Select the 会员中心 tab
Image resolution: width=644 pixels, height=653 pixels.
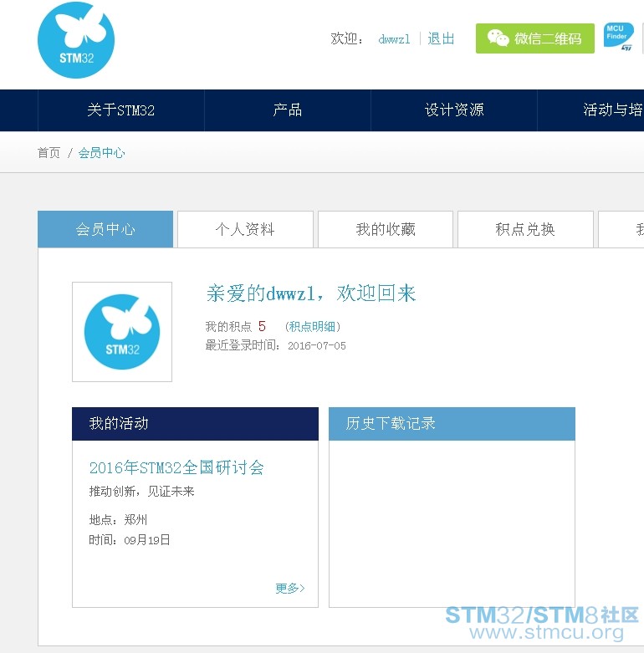click(105, 229)
